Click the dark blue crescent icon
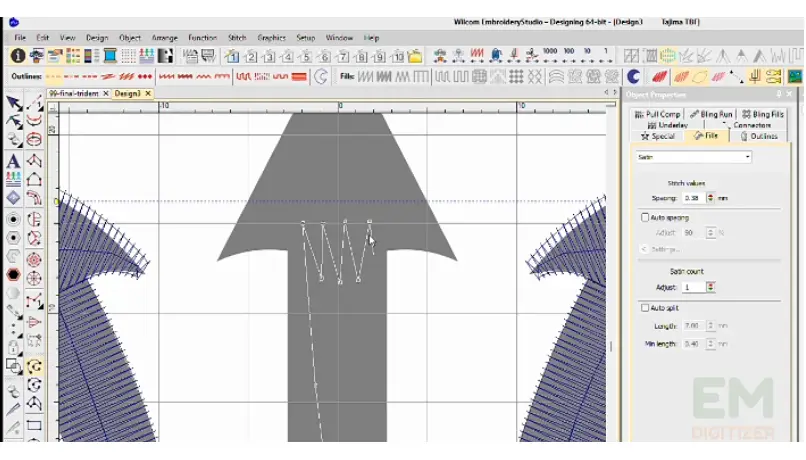The width and height of the screenshot is (806, 460). [633, 77]
